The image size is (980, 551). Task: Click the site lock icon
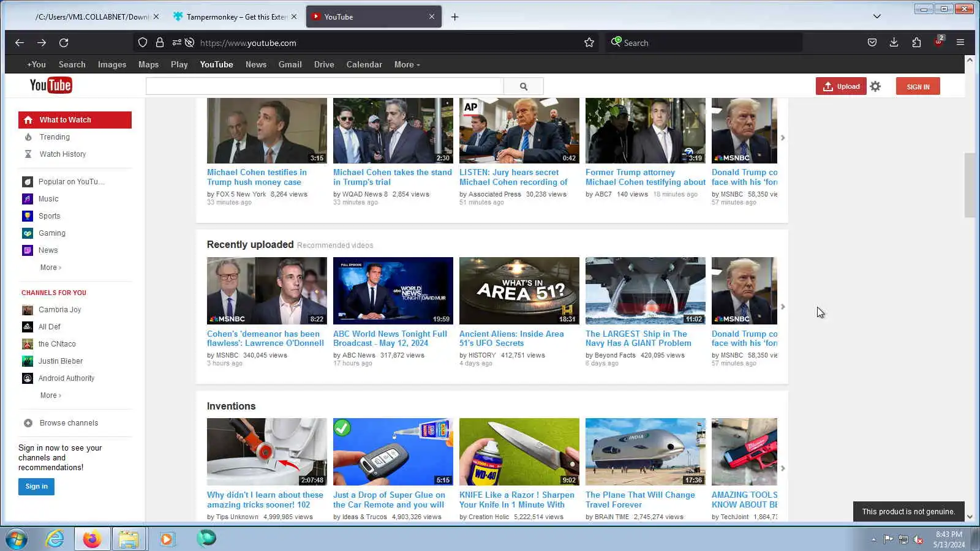[x=160, y=43]
